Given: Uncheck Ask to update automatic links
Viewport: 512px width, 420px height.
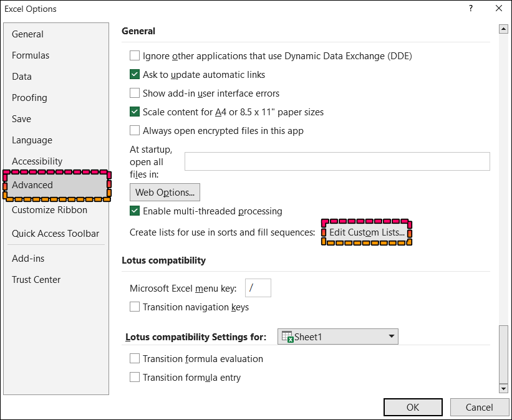Looking at the screenshot, I should (x=135, y=74).
